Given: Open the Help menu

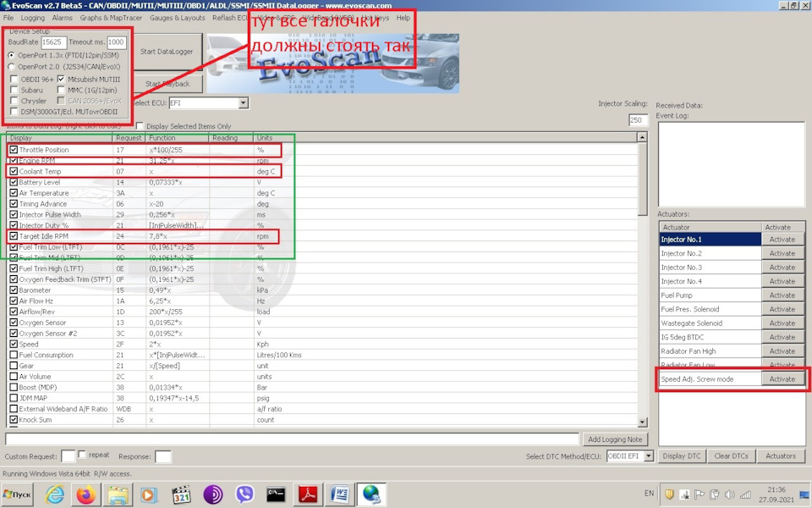Looking at the screenshot, I should [403, 18].
